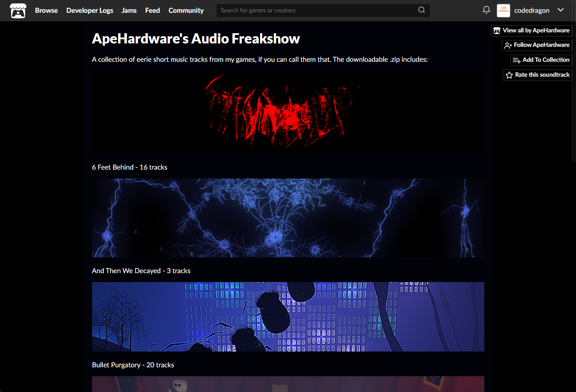
Task: Expand the account dropdown arrow
Action: [561, 10]
